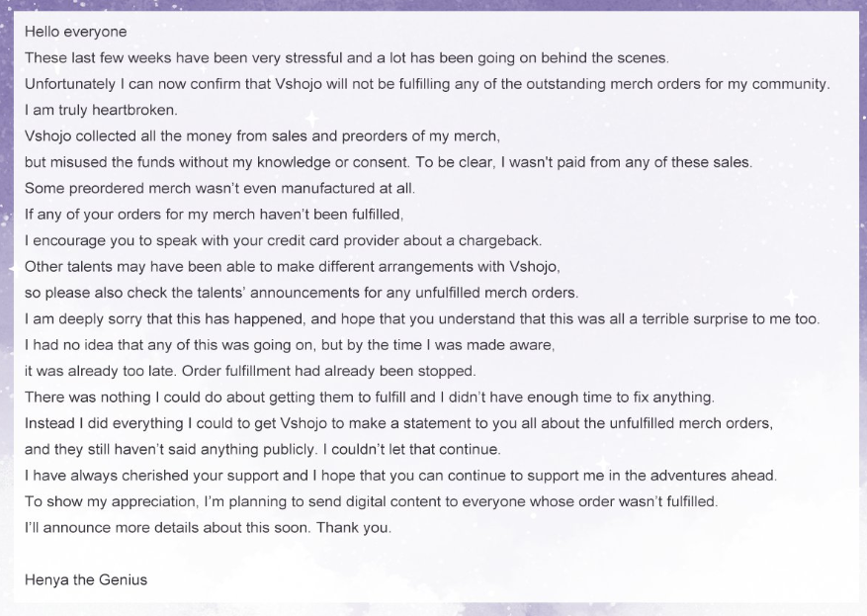Click the line about stressful last few weeks

click(x=346, y=58)
